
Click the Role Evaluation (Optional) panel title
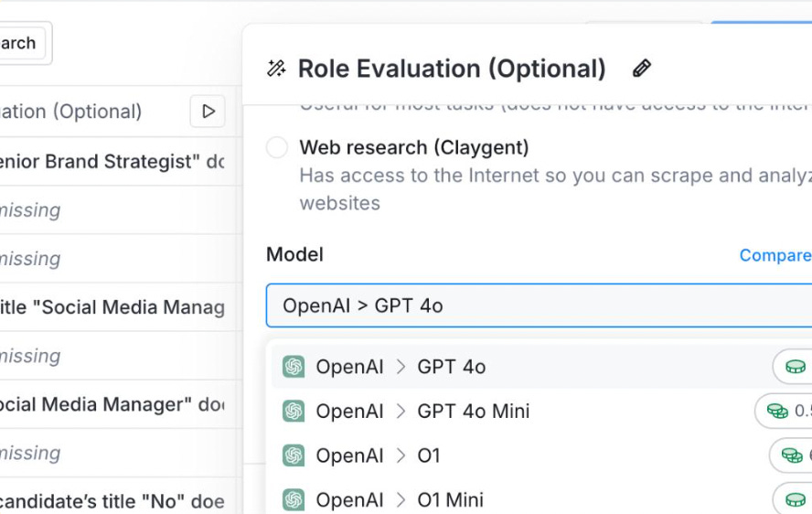(452, 69)
